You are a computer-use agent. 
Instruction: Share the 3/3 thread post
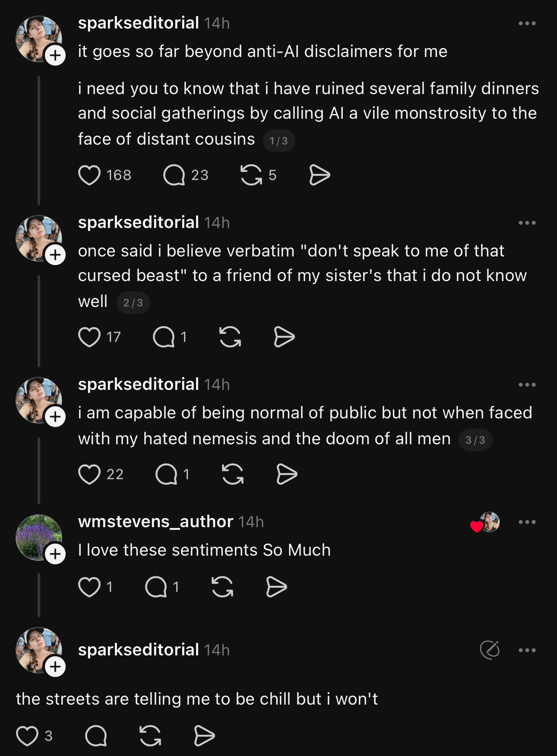coord(287,474)
